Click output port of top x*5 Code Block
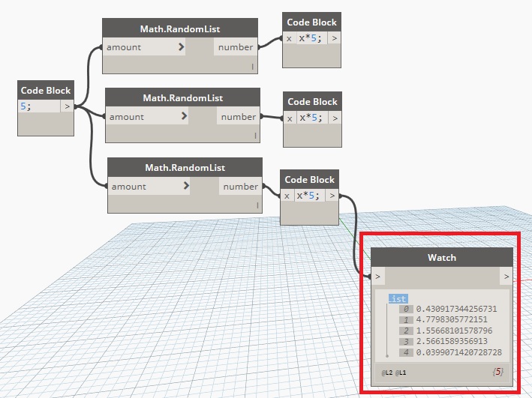The height and width of the screenshot is (398, 532). 334,38
